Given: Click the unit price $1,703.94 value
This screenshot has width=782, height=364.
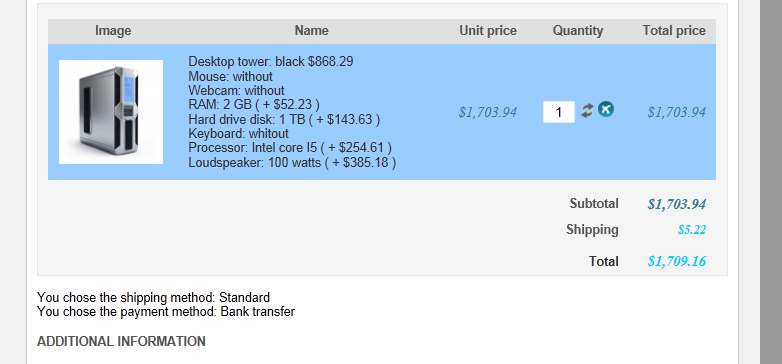Looking at the screenshot, I should (488, 112).
